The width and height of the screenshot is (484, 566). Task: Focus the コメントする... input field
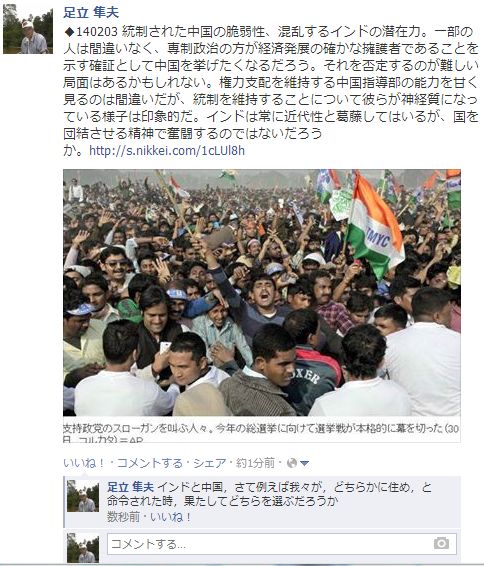click(282, 544)
